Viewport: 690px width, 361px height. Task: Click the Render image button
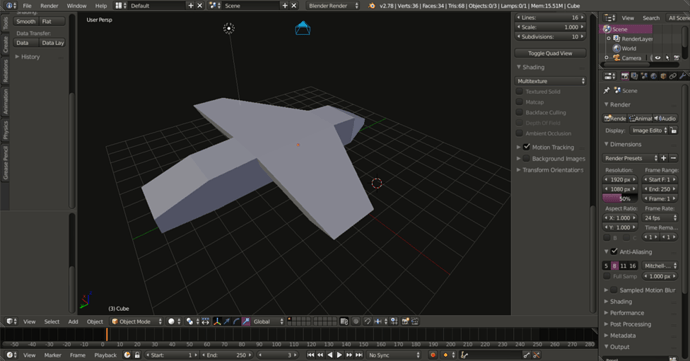pyautogui.click(x=615, y=118)
